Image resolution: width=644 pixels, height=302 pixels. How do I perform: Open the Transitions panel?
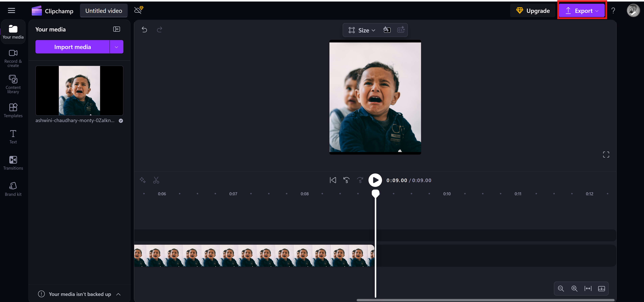click(13, 163)
